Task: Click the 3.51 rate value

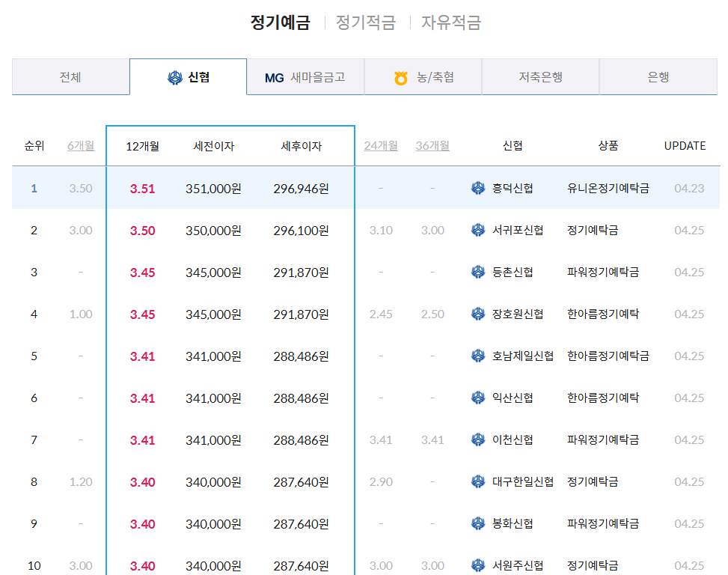Action: pyautogui.click(x=143, y=189)
